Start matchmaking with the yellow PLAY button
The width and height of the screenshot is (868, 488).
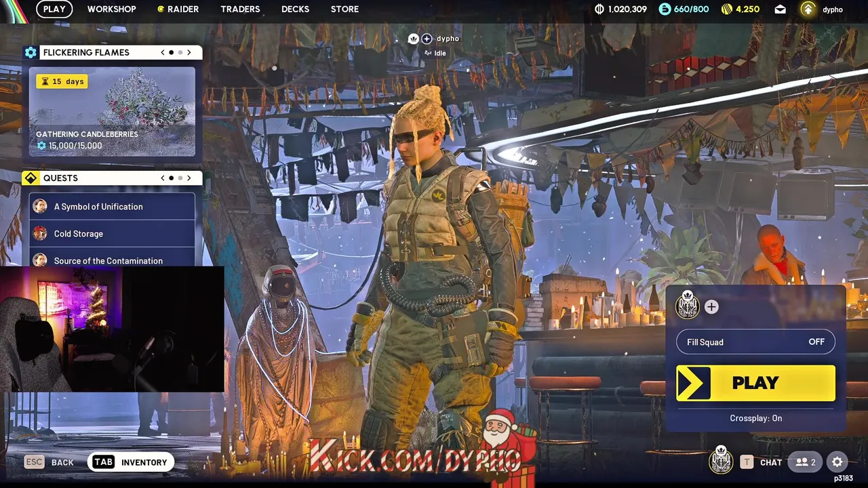[755, 383]
